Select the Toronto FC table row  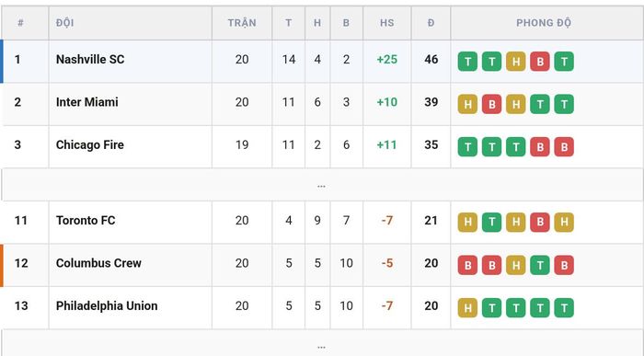(322, 222)
